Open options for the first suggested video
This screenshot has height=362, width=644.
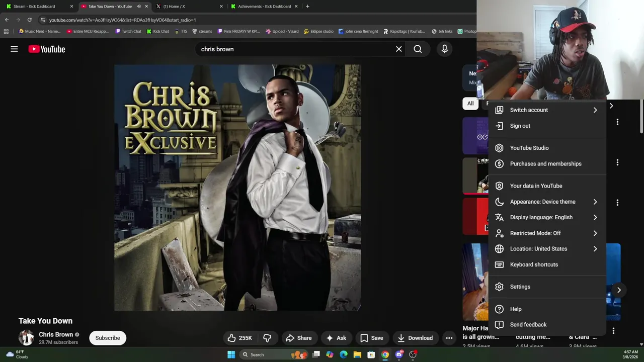pyautogui.click(x=617, y=122)
